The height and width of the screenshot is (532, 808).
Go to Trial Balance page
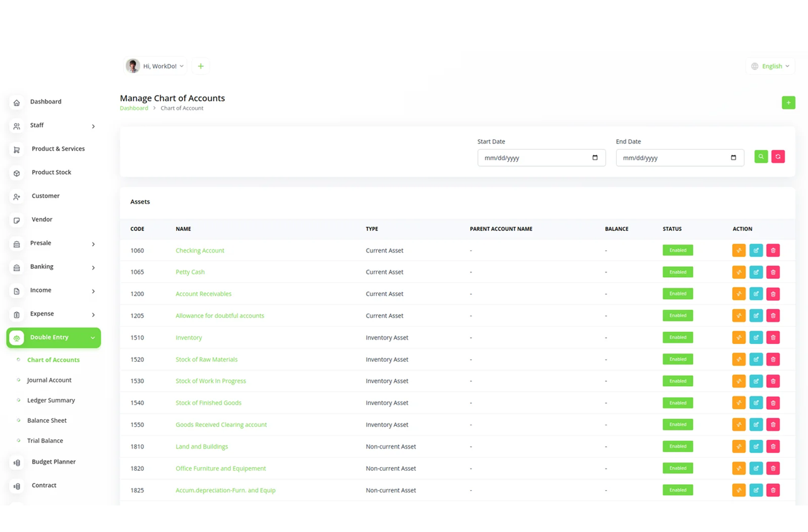(x=45, y=440)
